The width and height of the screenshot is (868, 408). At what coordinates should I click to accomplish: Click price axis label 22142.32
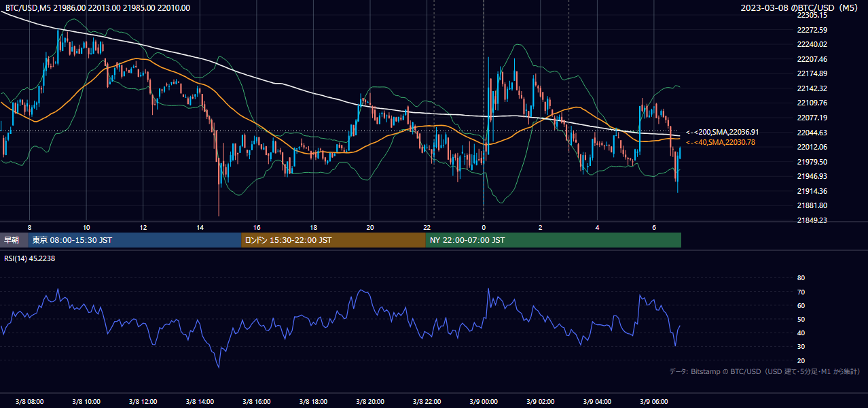tap(812, 88)
